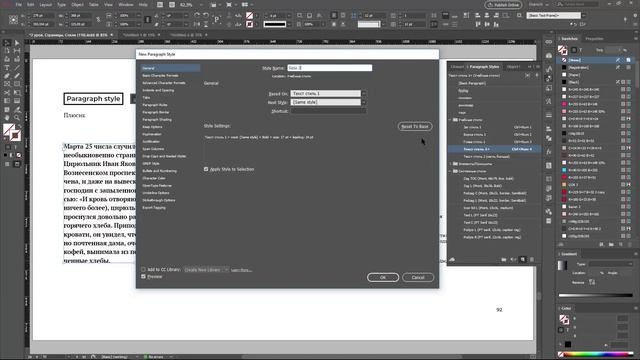Open the Create New Library dropdown
The height and width of the screenshot is (360, 640).
pos(206,269)
